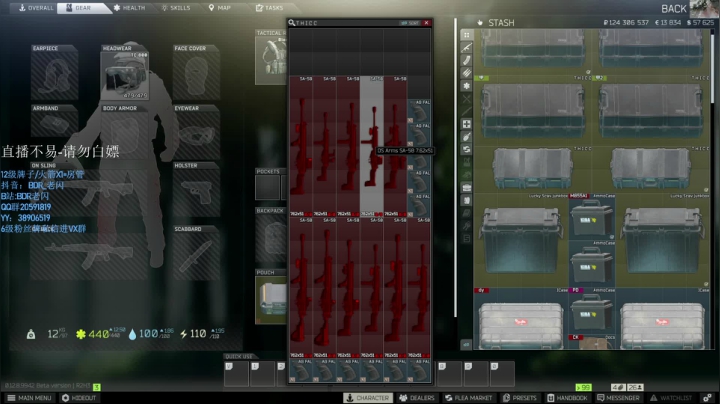This screenshot has height=404, width=720.
Task: Click the empty Eyewear slot
Action: 196,135
